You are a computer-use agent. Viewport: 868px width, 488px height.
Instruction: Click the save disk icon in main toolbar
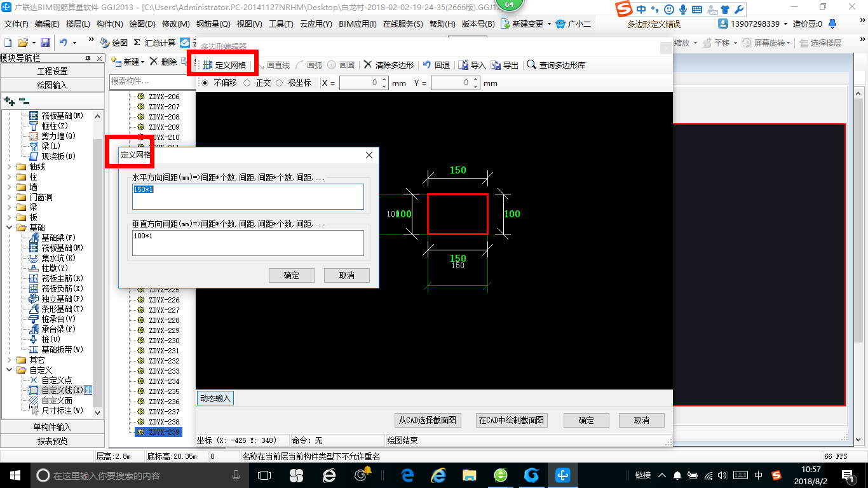click(x=45, y=43)
